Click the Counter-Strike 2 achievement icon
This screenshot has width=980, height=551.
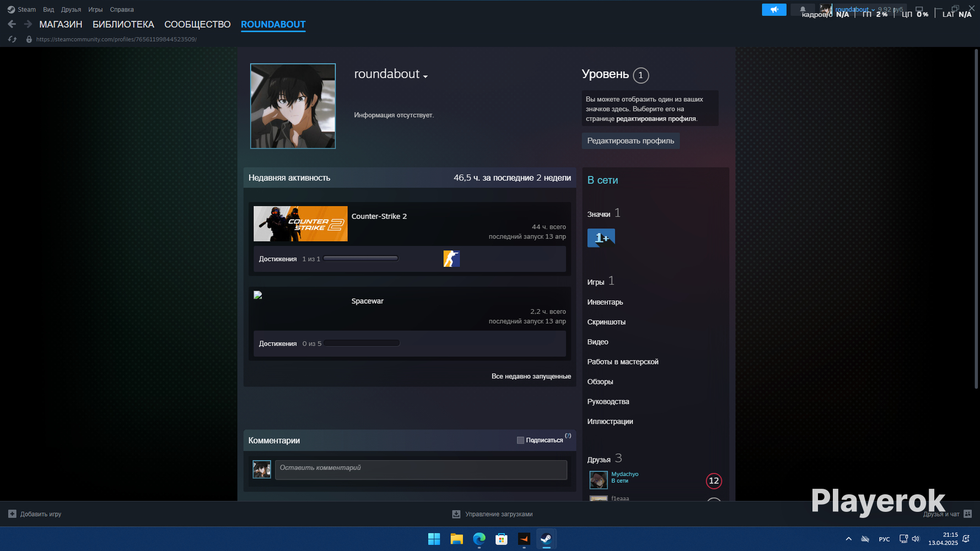click(451, 259)
